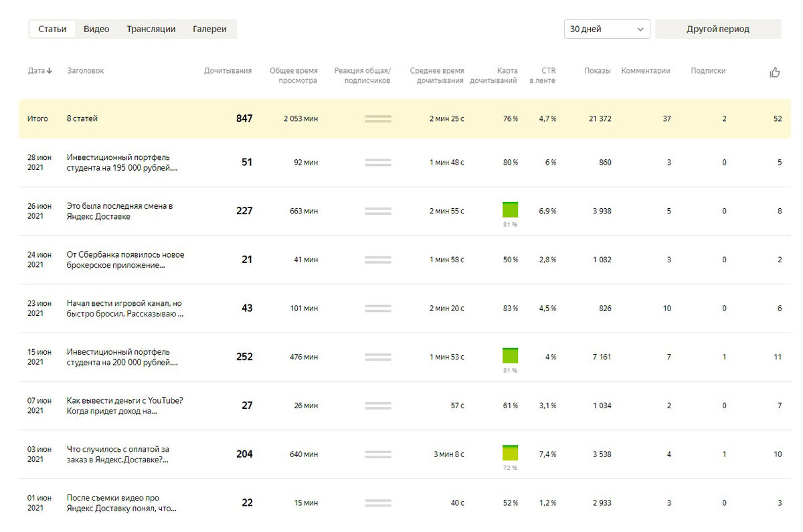Viewport: 803px width, 532px height.
Task: Click reaction bars for 24 июн article
Action: (378, 260)
